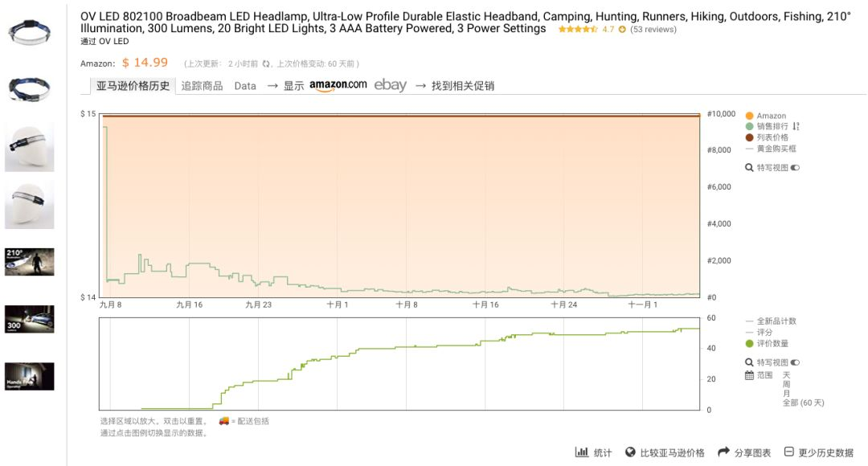Click the 找到相关促销 link
This screenshot has height=466, width=868.
pos(463,86)
